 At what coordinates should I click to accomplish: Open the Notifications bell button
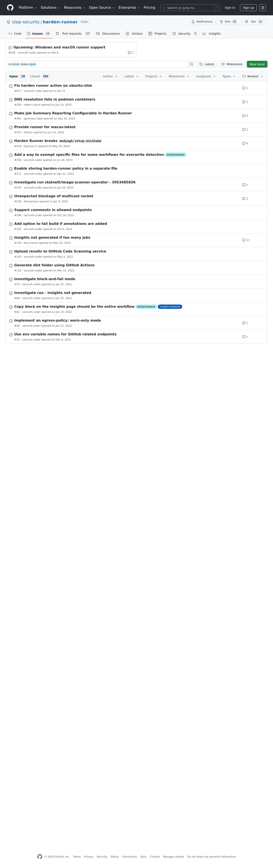[x=202, y=21]
